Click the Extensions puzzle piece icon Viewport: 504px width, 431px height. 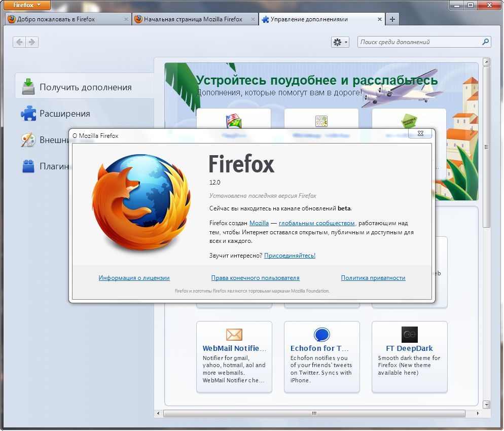click(x=28, y=114)
